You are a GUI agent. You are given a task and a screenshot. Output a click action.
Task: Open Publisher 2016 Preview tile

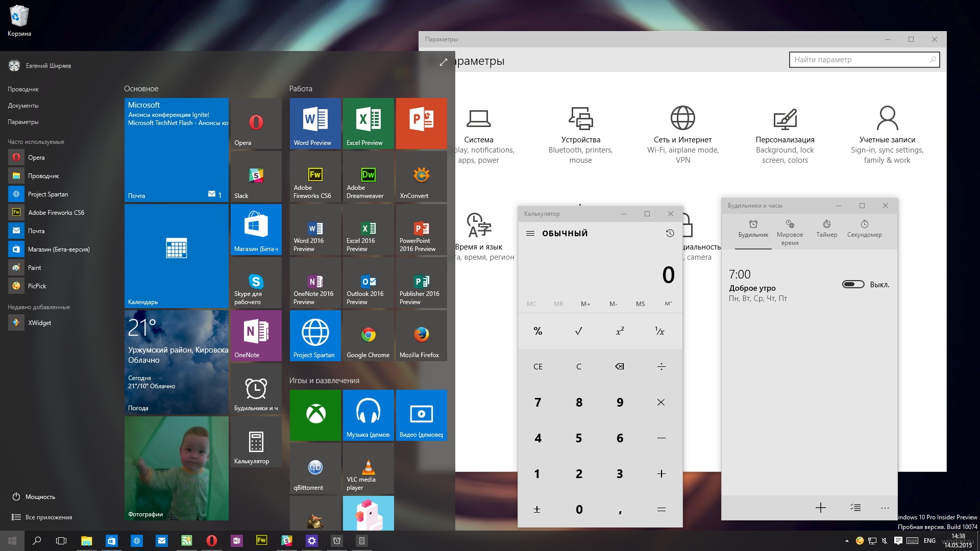coord(421,283)
